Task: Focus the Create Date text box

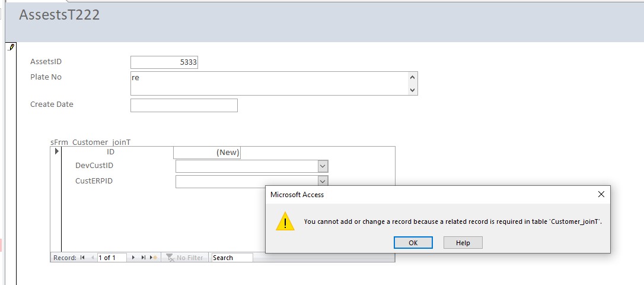Action: point(184,105)
